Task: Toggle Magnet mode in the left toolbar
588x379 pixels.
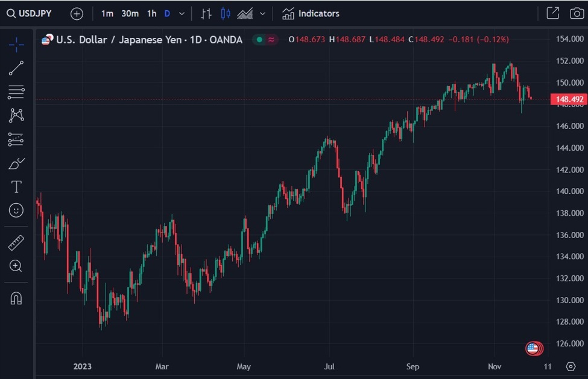Action: tap(16, 298)
